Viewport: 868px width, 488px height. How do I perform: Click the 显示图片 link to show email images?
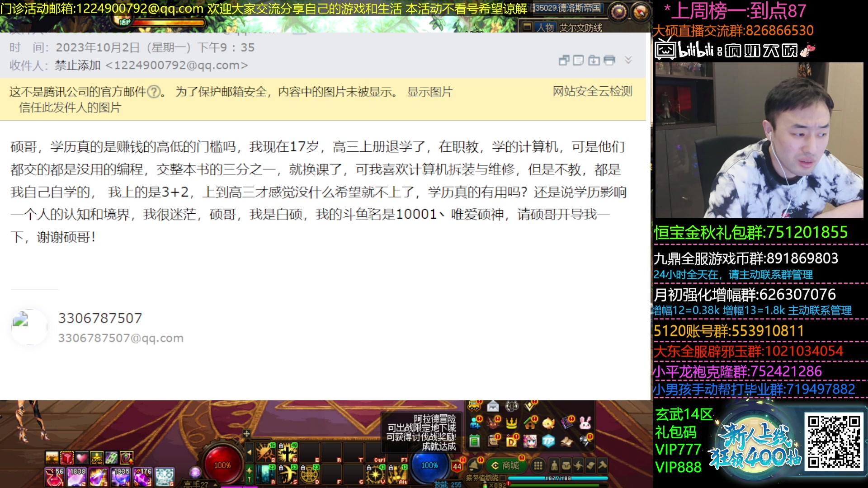click(x=430, y=92)
